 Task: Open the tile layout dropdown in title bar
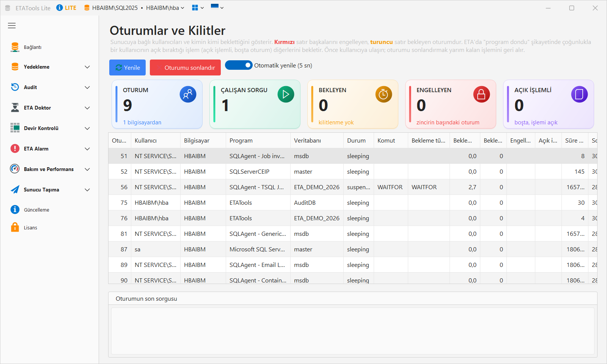coord(198,8)
